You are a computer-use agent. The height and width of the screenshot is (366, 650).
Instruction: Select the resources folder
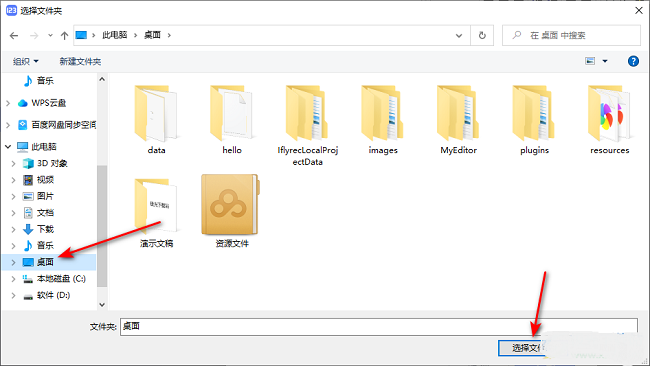609,120
